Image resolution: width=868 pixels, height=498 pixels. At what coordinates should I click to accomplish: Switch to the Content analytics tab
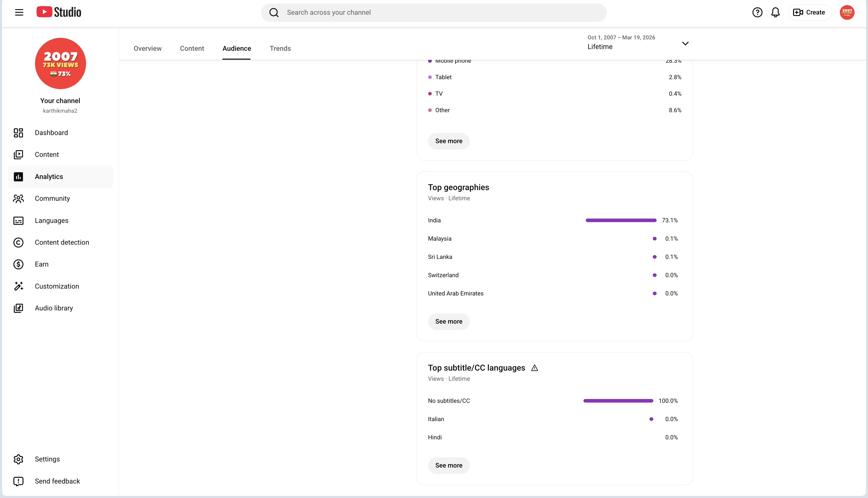pyautogui.click(x=192, y=48)
